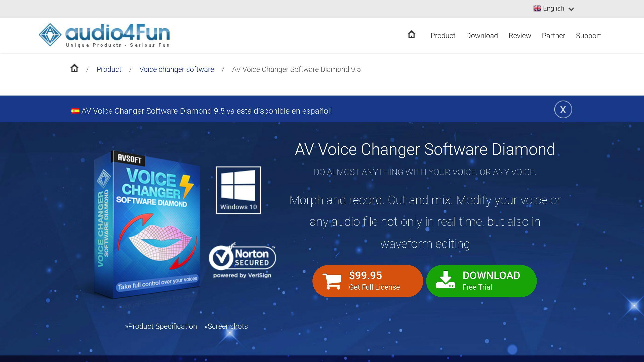The image size is (644, 362).
Task: Open the Spanish availability announcement link
Action: coord(207,111)
